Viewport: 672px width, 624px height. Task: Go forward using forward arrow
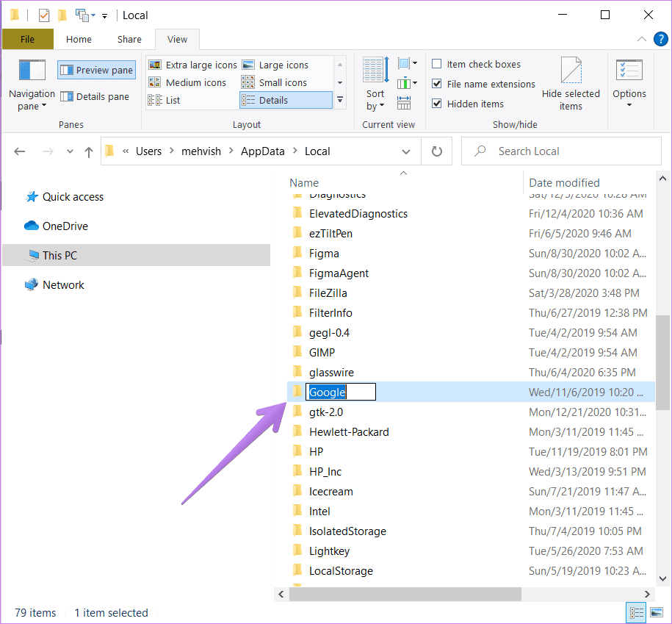point(48,151)
